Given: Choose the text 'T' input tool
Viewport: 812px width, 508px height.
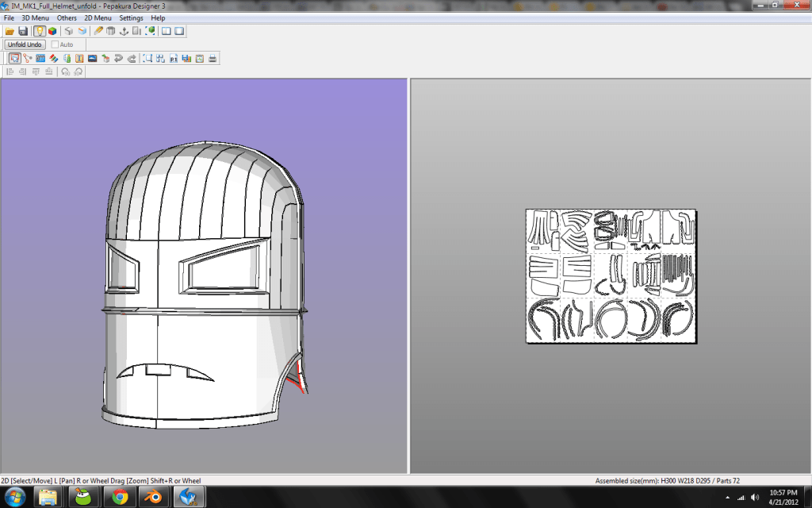Looking at the screenshot, I should 79,59.
